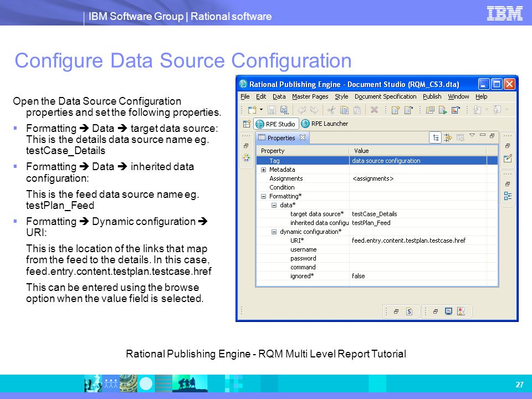The width and height of the screenshot is (532, 399).
Task: Click the command value field
Action: click(x=418, y=267)
